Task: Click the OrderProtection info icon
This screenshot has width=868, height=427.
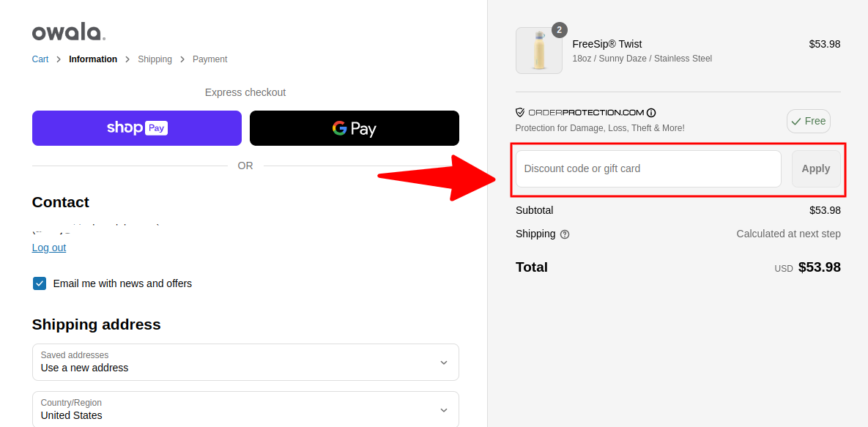Action: [x=651, y=113]
